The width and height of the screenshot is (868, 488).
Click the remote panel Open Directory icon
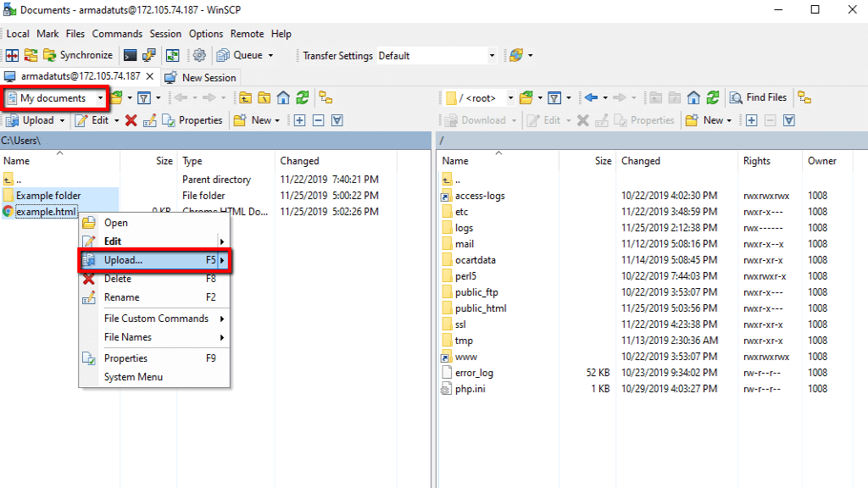(x=526, y=98)
